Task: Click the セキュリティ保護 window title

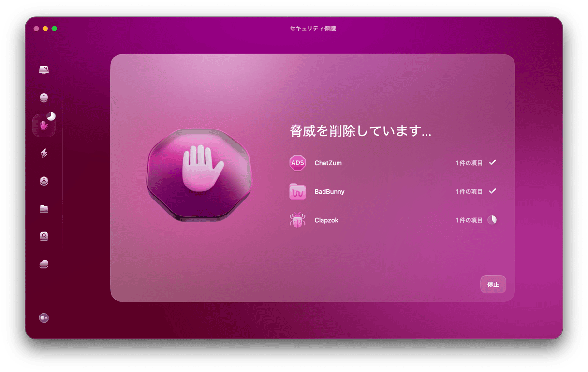Action: pos(313,29)
